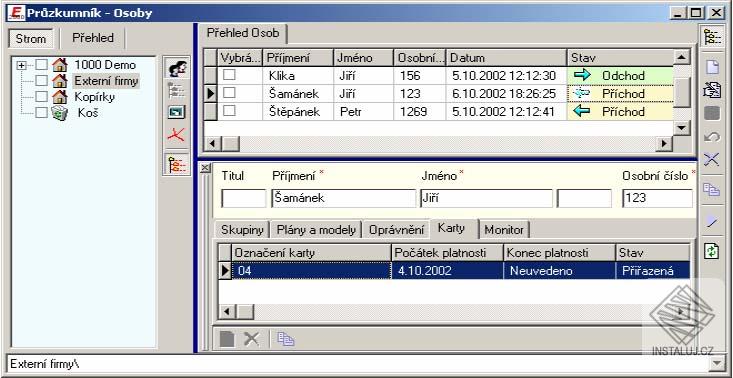Click the delete card X icon in the bottom toolbar
The image size is (733, 378).
click(252, 339)
